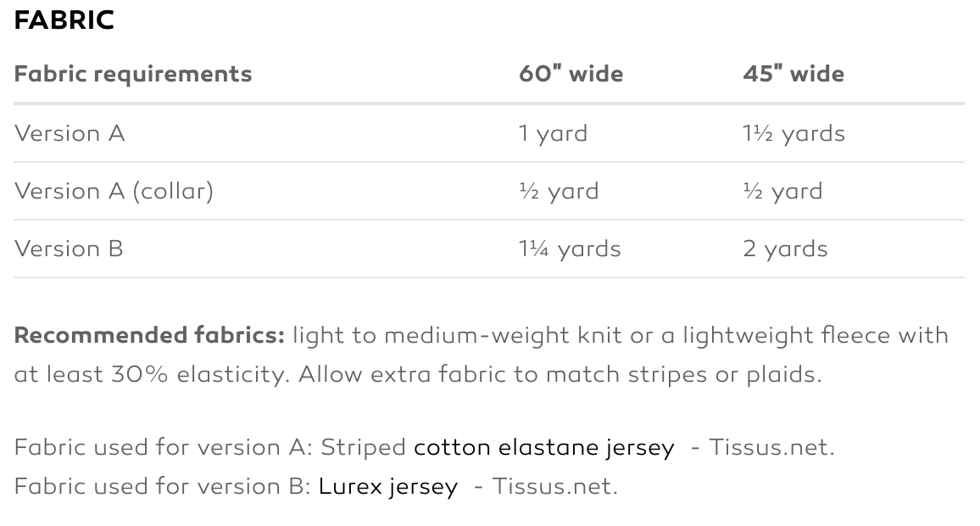Click the 60" wide column header
Image resolution: width=980 pixels, height=526 pixels.
[571, 74]
